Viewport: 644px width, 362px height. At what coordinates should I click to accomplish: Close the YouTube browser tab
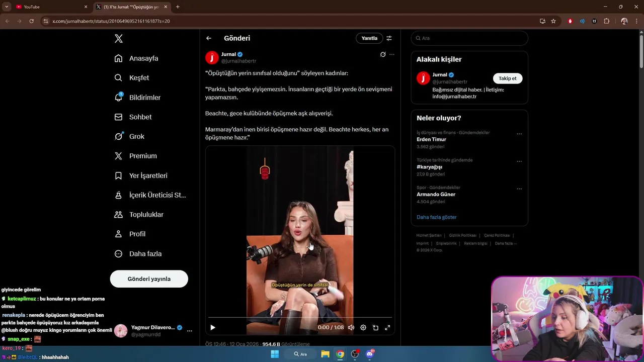86,7
